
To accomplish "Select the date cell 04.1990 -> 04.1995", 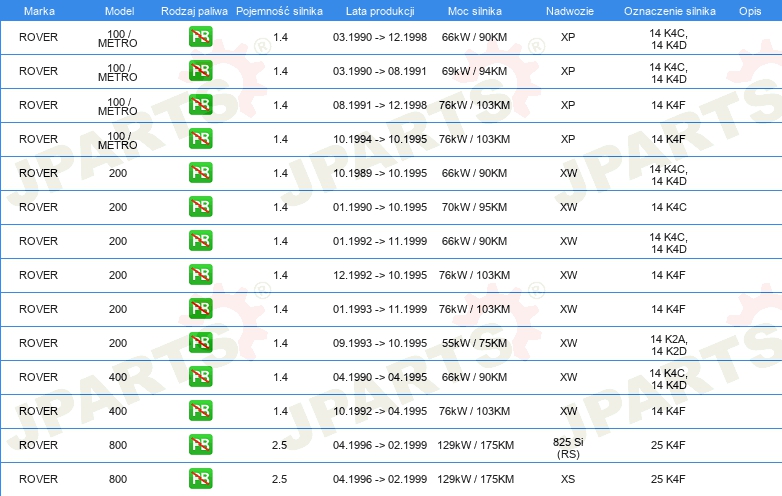I will [x=380, y=377].
